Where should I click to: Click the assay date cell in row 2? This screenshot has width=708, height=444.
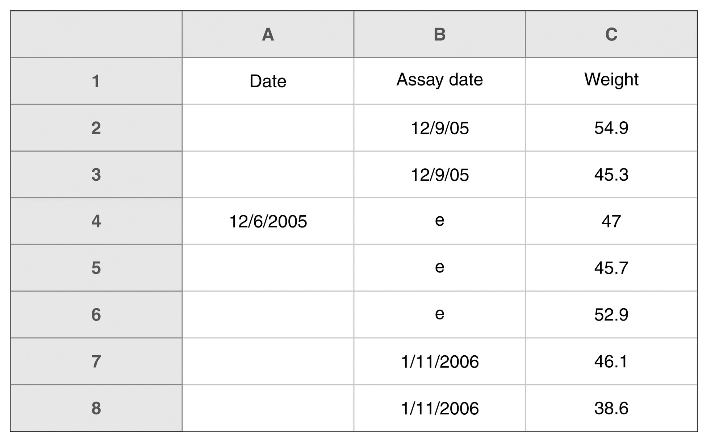pos(440,128)
